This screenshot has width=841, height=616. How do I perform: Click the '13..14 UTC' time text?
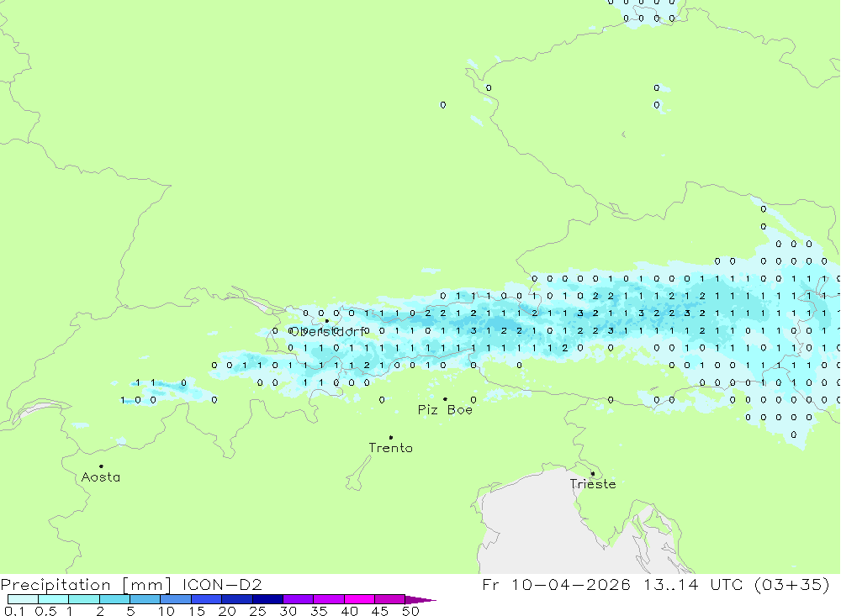[693, 584]
